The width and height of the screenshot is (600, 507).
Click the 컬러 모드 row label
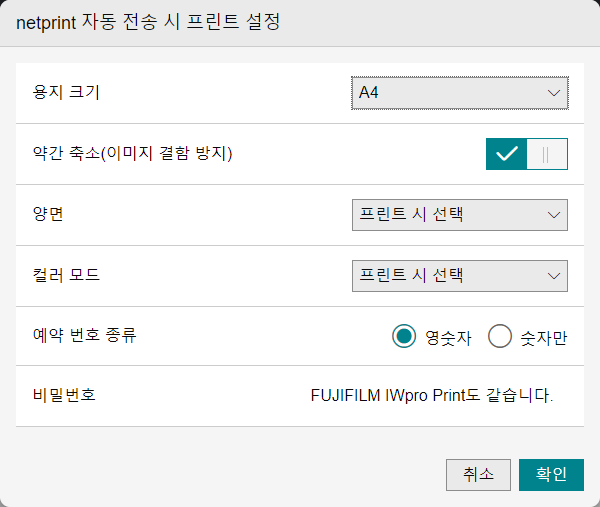(x=66, y=275)
